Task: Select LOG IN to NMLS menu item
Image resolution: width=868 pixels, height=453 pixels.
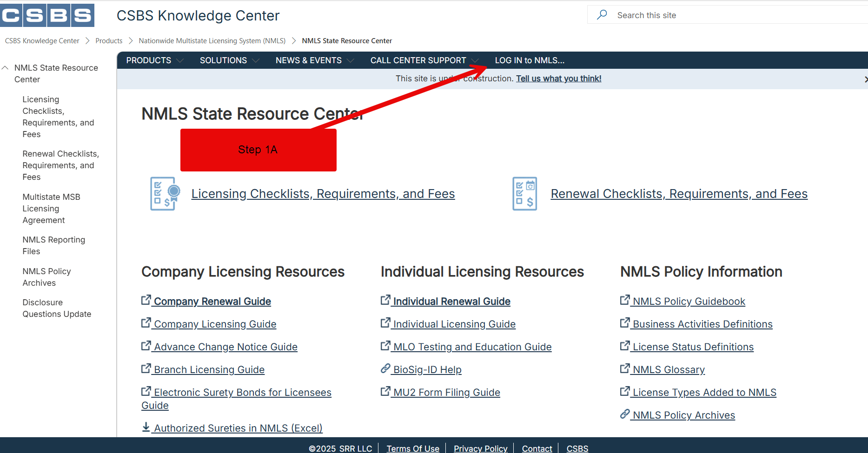Action: (x=529, y=60)
